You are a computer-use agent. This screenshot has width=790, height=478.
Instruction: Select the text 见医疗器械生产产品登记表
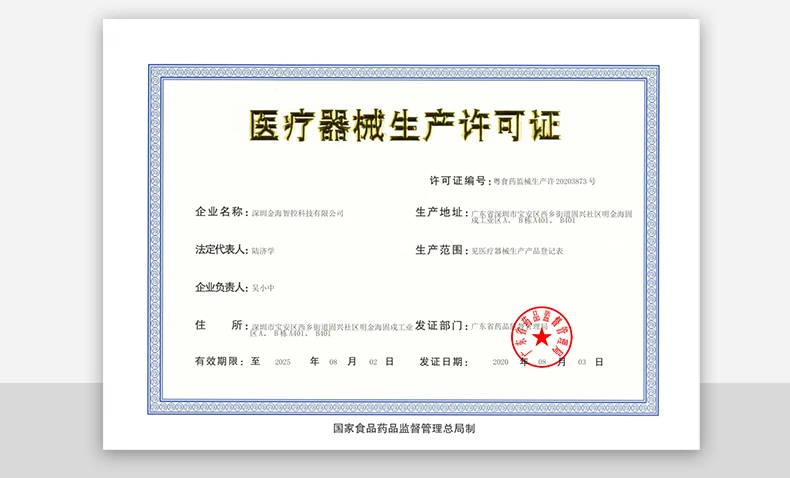(x=517, y=251)
